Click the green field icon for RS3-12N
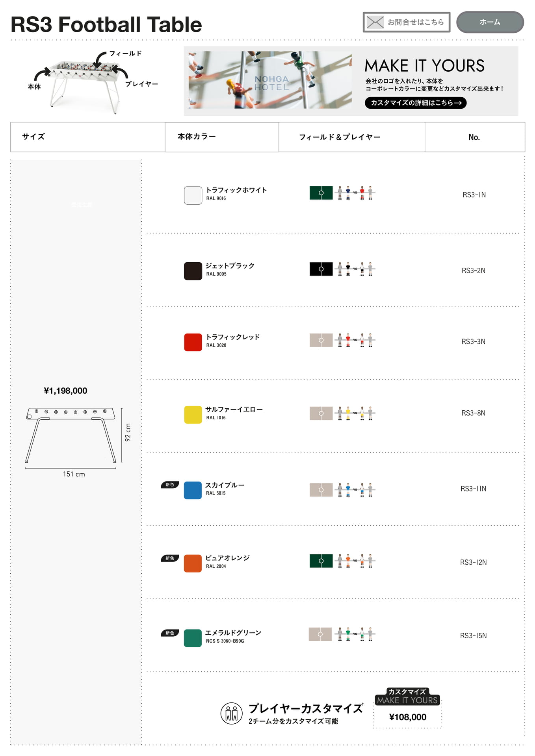535x756 pixels. click(321, 561)
